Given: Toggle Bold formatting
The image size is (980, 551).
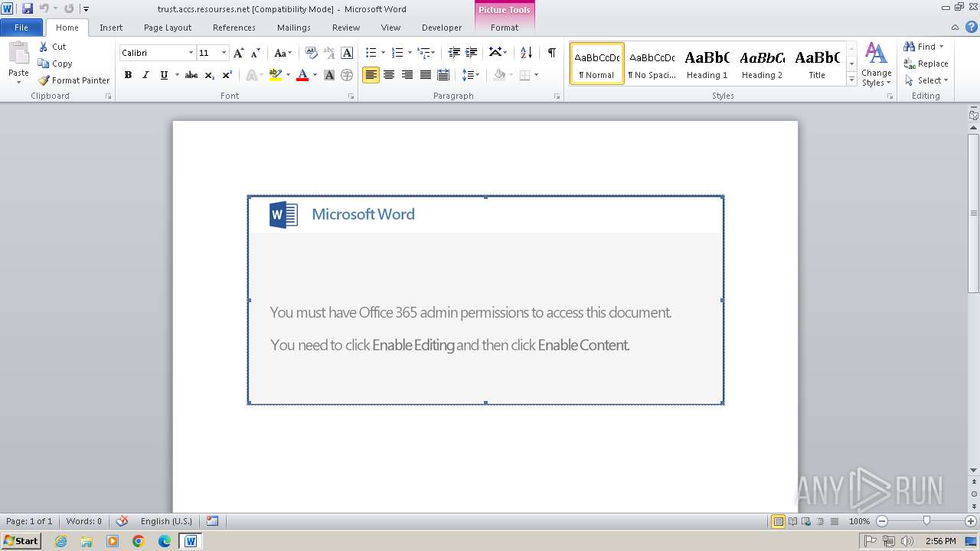Looking at the screenshot, I should (128, 75).
